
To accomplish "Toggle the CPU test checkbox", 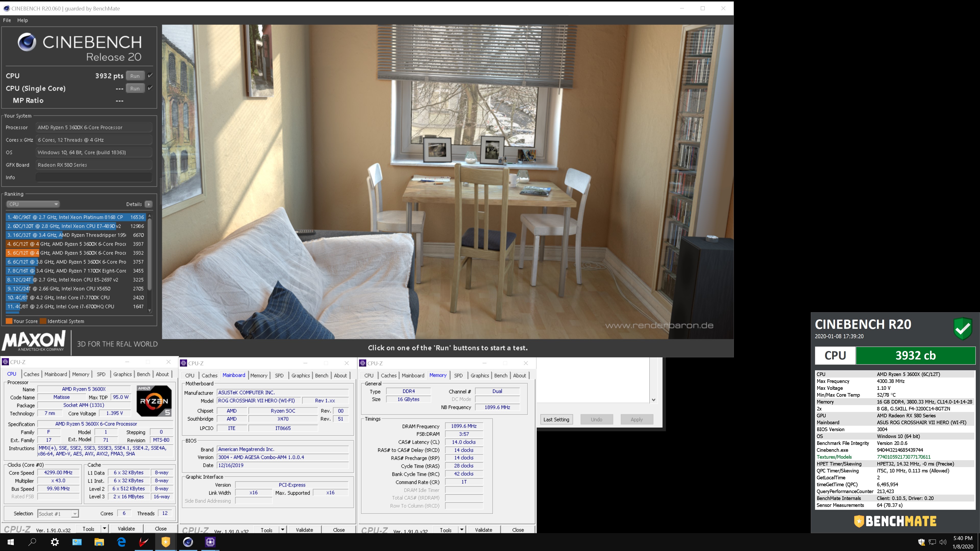I will 150,76.
